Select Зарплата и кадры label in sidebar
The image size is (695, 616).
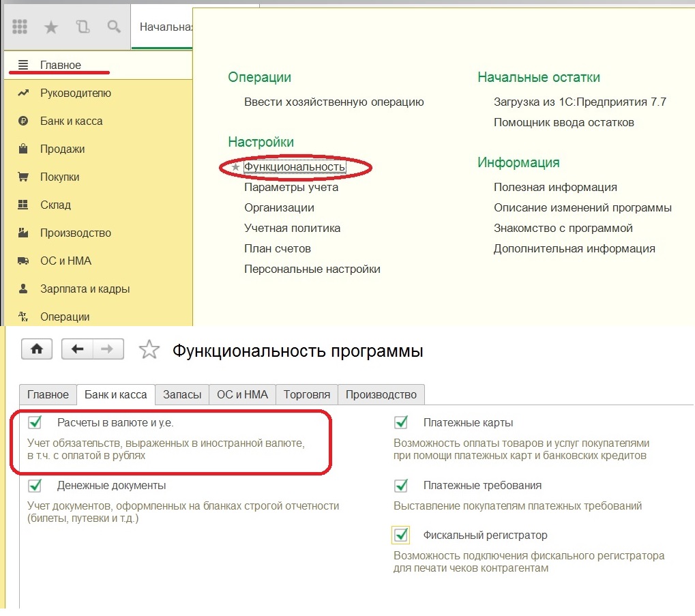(85, 289)
